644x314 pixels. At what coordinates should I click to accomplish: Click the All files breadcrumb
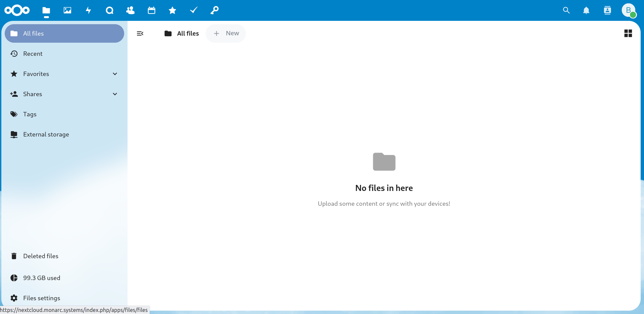coord(182,33)
